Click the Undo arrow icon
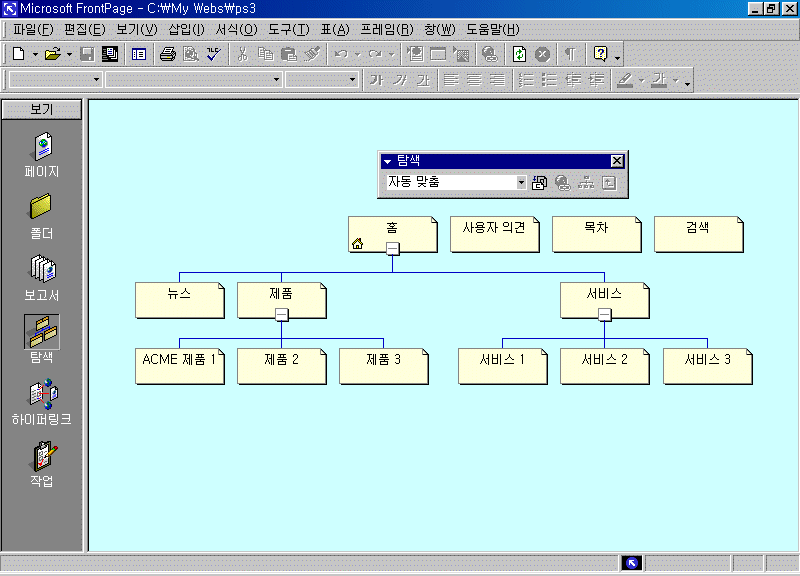800x576 pixels. 341,54
